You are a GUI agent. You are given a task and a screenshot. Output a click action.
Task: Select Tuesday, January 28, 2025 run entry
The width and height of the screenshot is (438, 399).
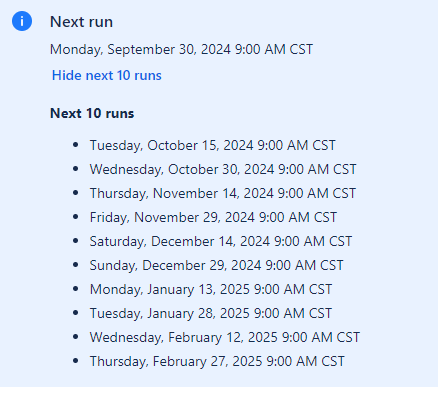pos(211,313)
